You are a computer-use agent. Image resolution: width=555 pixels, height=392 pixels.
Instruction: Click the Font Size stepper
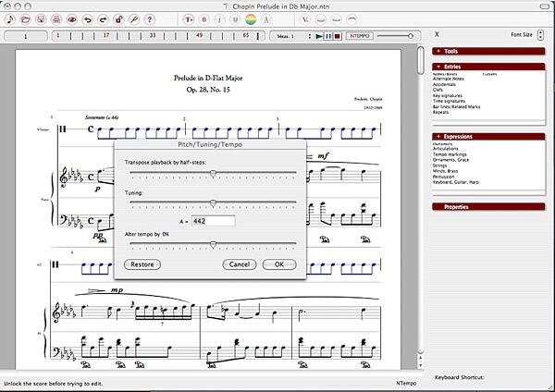[540, 35]
